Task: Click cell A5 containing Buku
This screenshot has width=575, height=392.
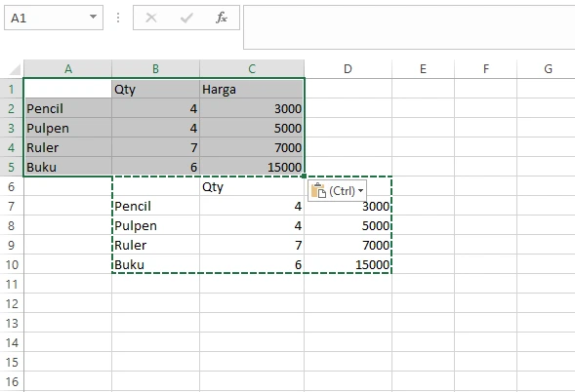Action: (67, 167)
